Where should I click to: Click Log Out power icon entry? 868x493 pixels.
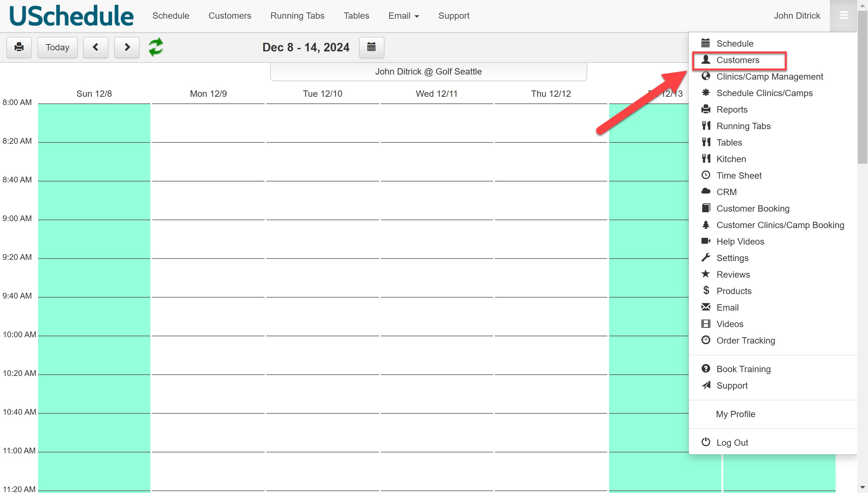(732, 443)
